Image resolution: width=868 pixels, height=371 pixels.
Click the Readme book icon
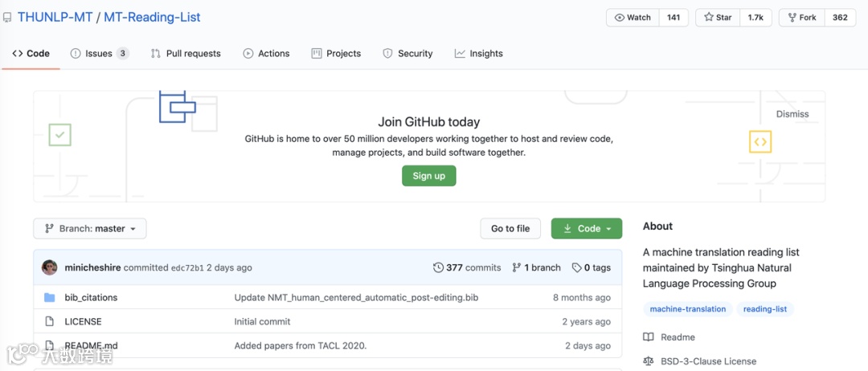[x=649, y=337]
